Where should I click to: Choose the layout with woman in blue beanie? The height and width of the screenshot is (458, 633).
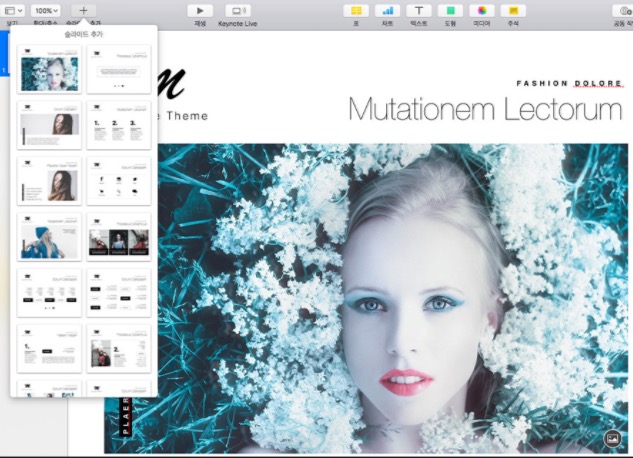(x=49, y=237)
